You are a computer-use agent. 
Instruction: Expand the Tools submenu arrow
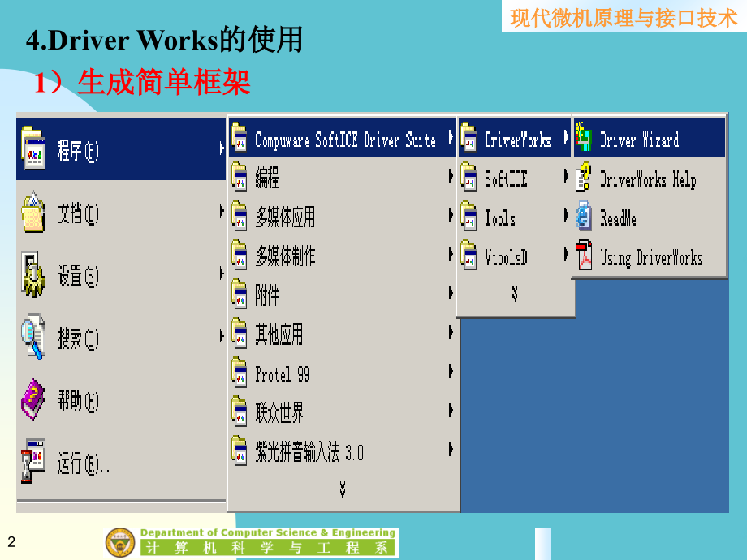point(566,215)
